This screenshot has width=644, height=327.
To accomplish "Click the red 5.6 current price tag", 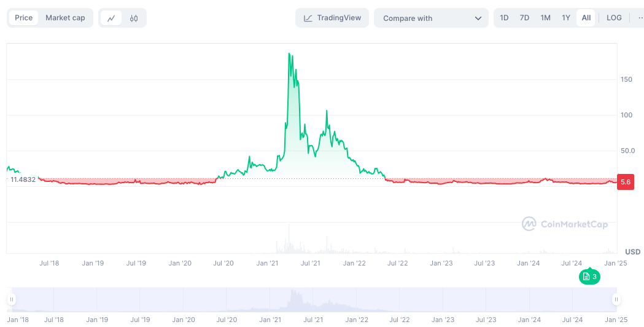I will click(625, 182).
